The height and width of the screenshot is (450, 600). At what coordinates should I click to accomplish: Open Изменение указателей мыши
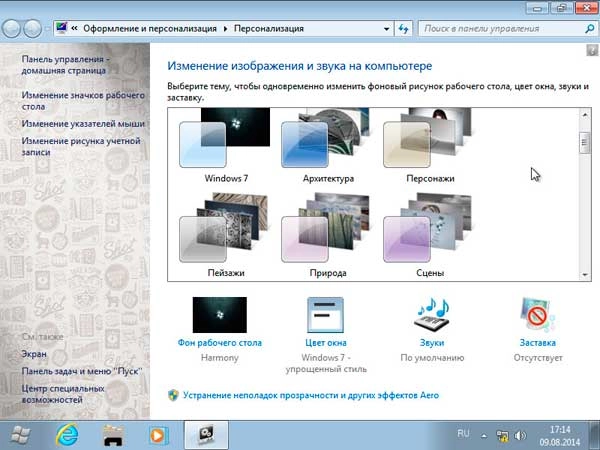point(83,124)
